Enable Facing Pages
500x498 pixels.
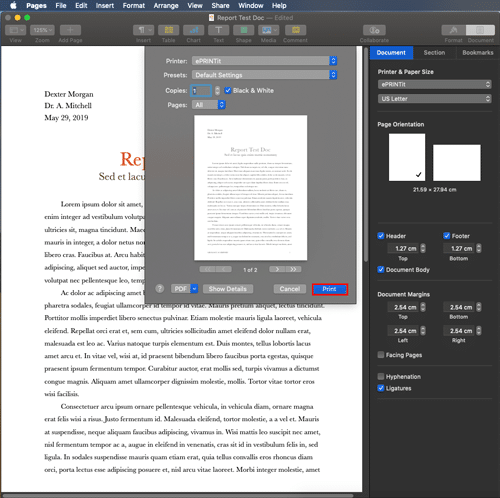coord(381,355)
